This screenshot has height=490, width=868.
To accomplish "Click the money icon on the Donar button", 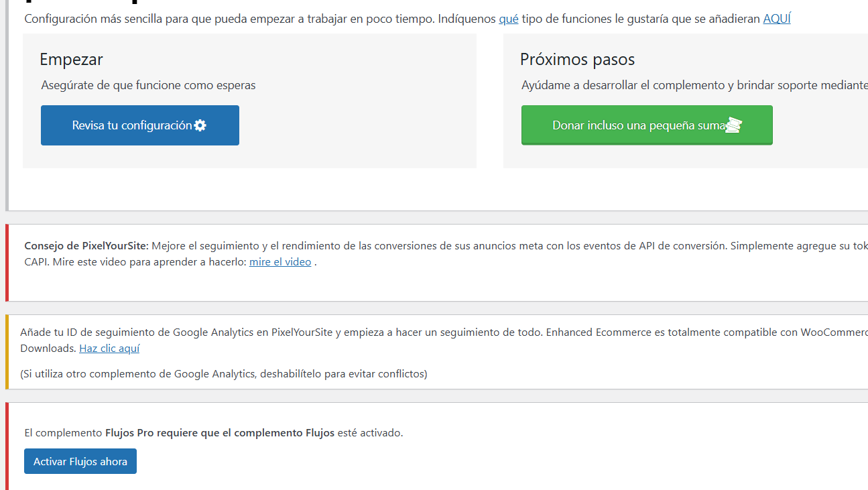I will click(x=735, y=125).
